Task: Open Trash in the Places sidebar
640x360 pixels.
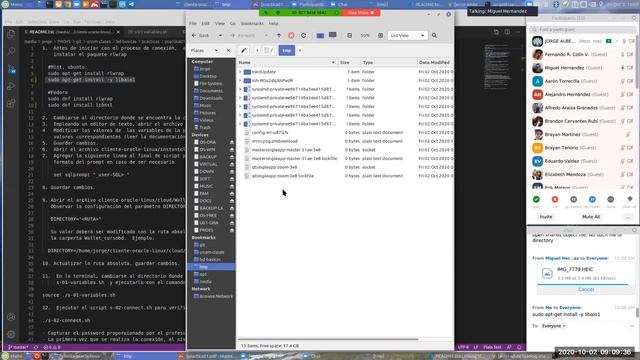Action: (x=205, y=128)
